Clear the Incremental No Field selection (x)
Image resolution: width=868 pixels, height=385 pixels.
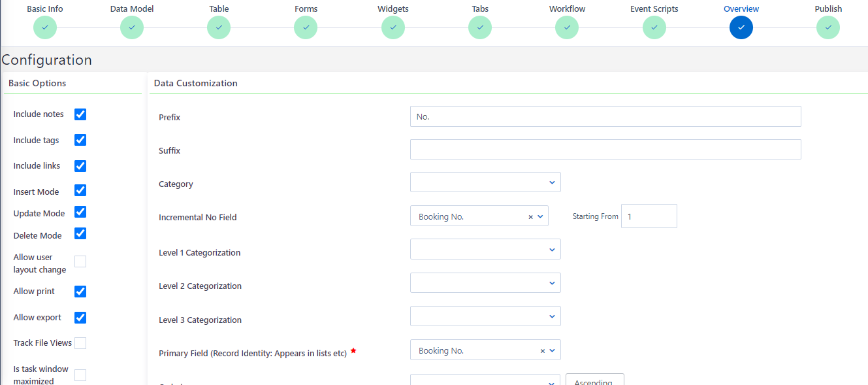[530, 217]
